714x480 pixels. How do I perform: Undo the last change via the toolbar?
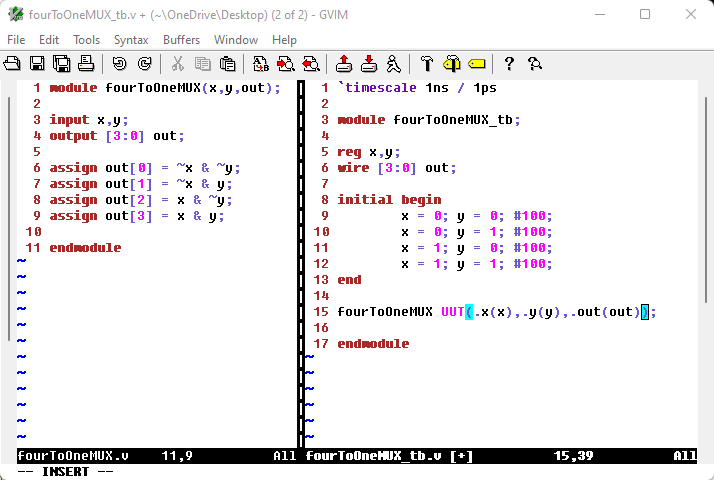pos(119,64)
